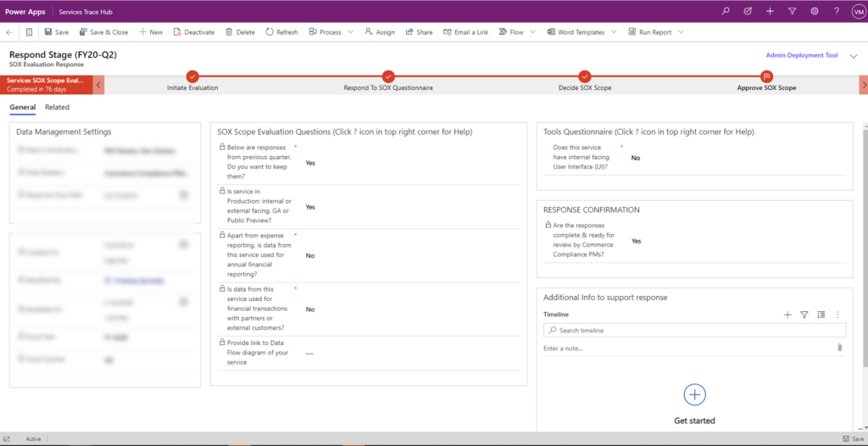Click Email a Link
Screen dimensions: 868x446
[465, 32]
